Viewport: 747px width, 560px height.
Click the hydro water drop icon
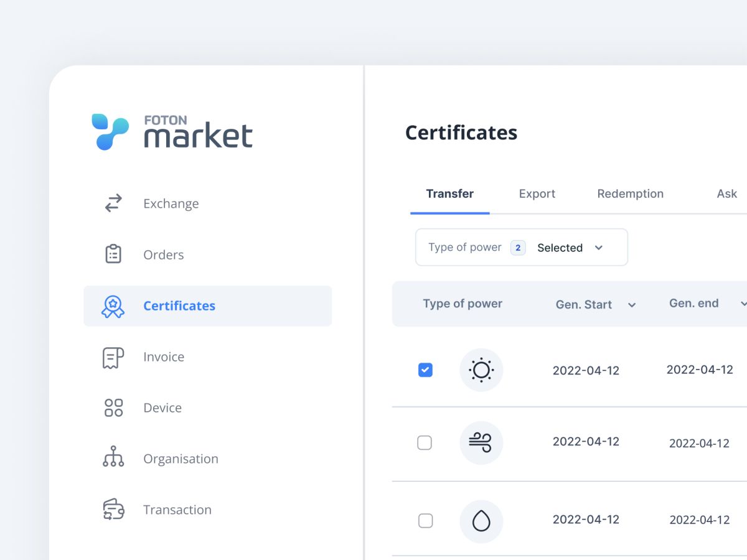[481, 521]
